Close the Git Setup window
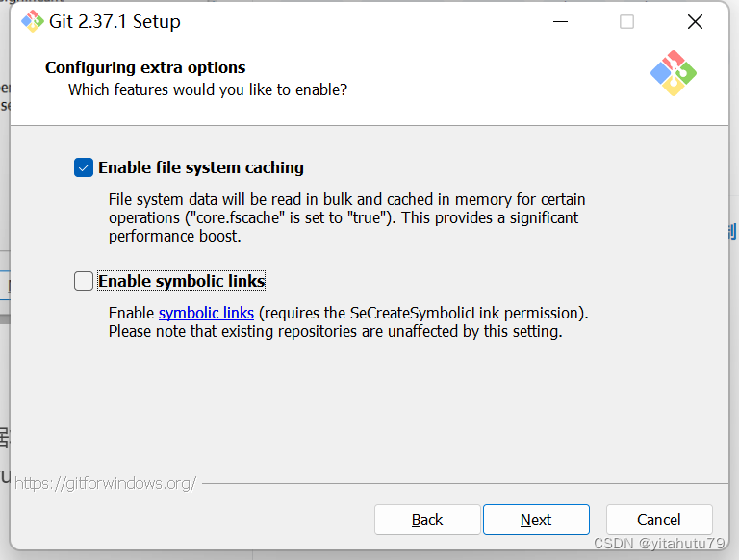Viewport: 739px width, 560px height. 695,21
